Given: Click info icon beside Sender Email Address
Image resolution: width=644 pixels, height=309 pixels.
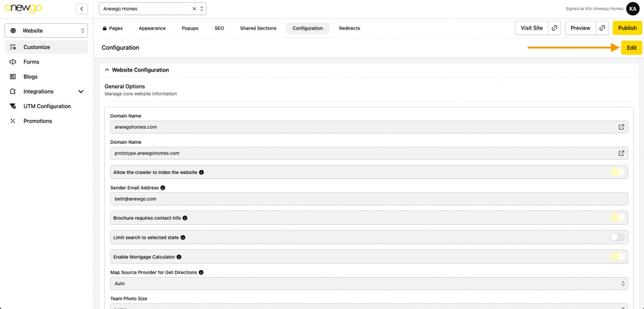Looking at the screenshot, I should click(x=163, y=188).
